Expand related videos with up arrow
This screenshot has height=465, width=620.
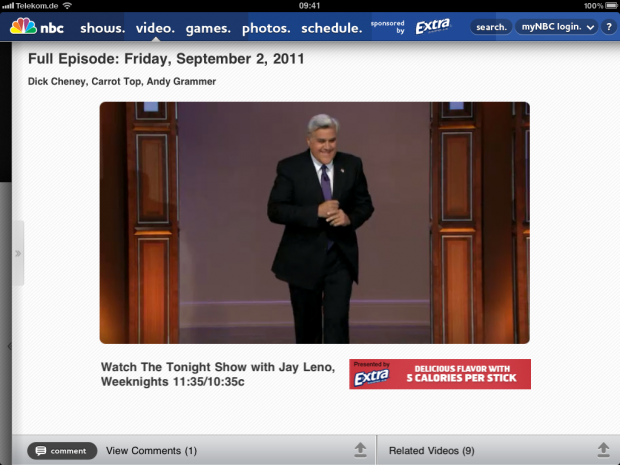pos(603,450)
